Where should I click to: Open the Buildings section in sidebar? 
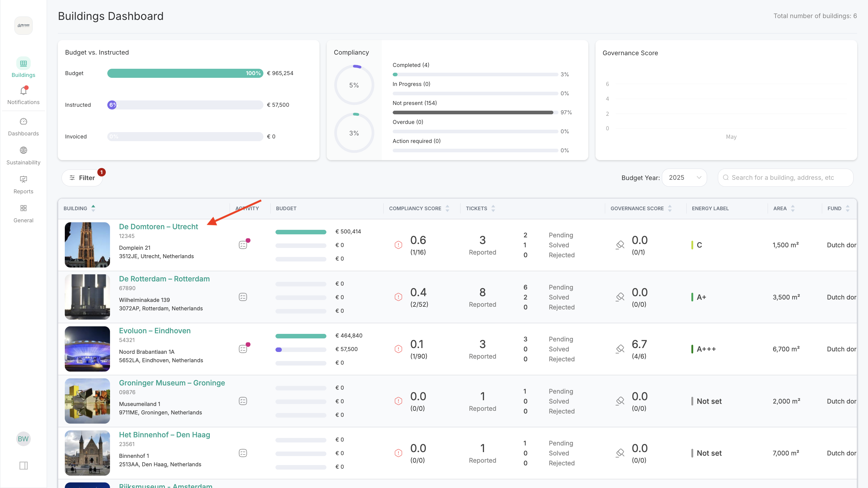click(x=23, y=68)
